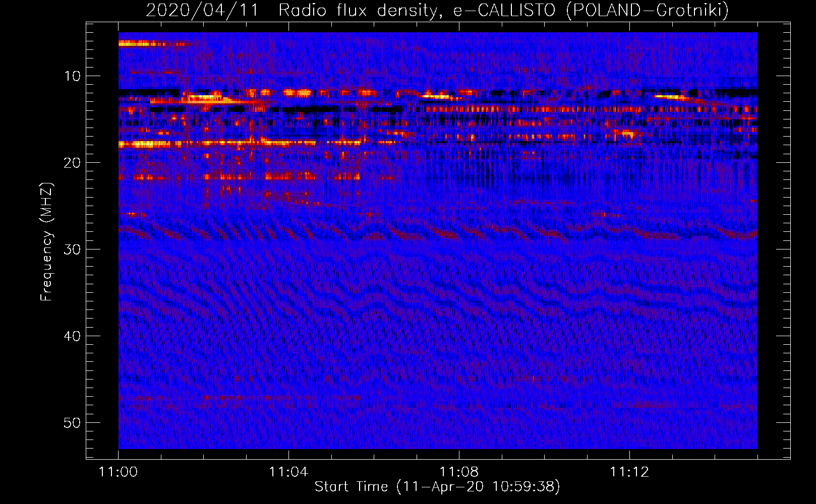Click the "10" frequency tick label
816x504 pixels.
(x=73, y=76)
